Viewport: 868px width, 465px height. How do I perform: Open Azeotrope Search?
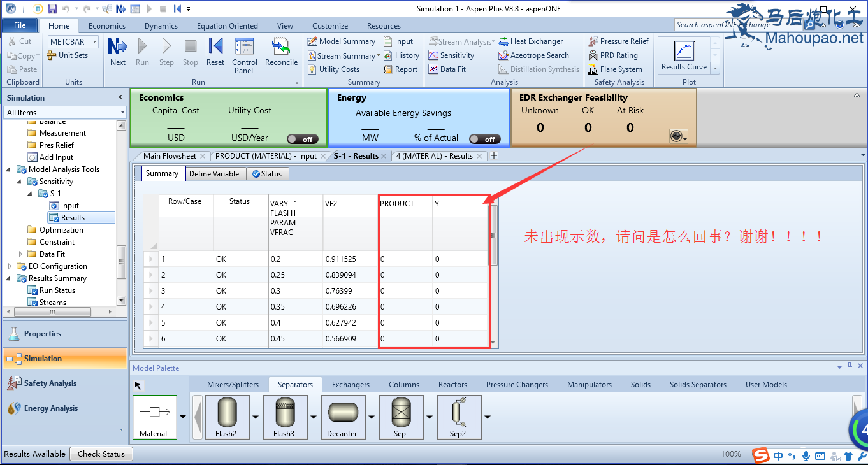point(534,55)
